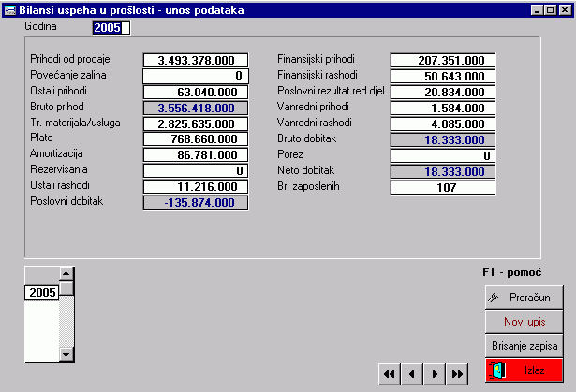
Task: Click the Ostali prihodi value field
Action: tap(196, 92)
